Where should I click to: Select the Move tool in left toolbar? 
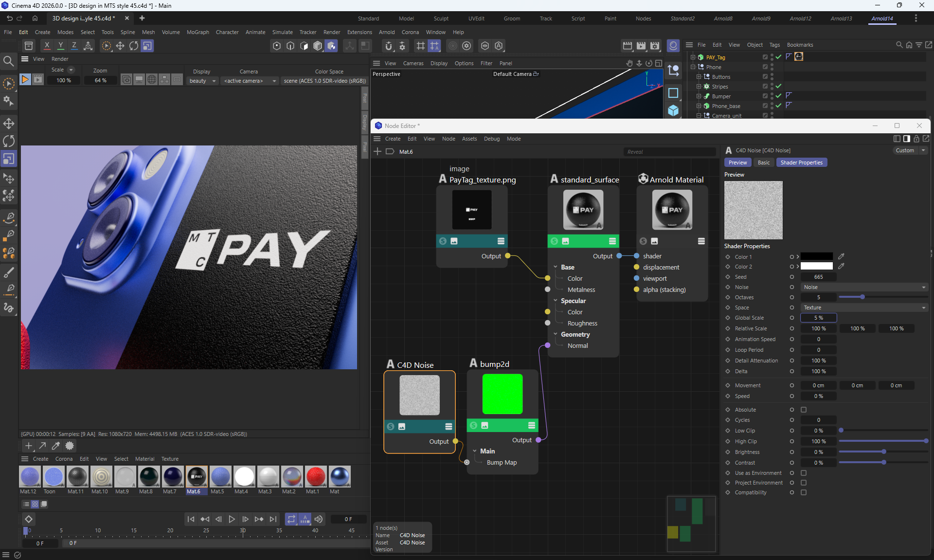pyautogui.click(x=9, y=123)
